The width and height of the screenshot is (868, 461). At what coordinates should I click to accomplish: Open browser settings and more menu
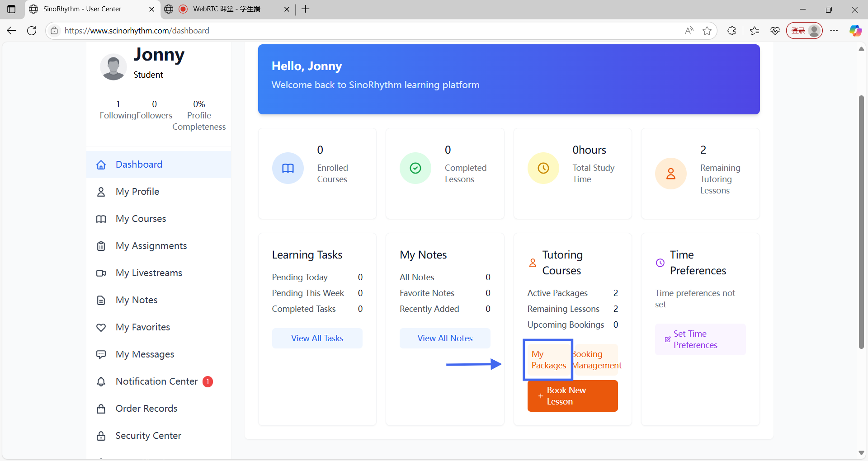[x=834, y=31]
